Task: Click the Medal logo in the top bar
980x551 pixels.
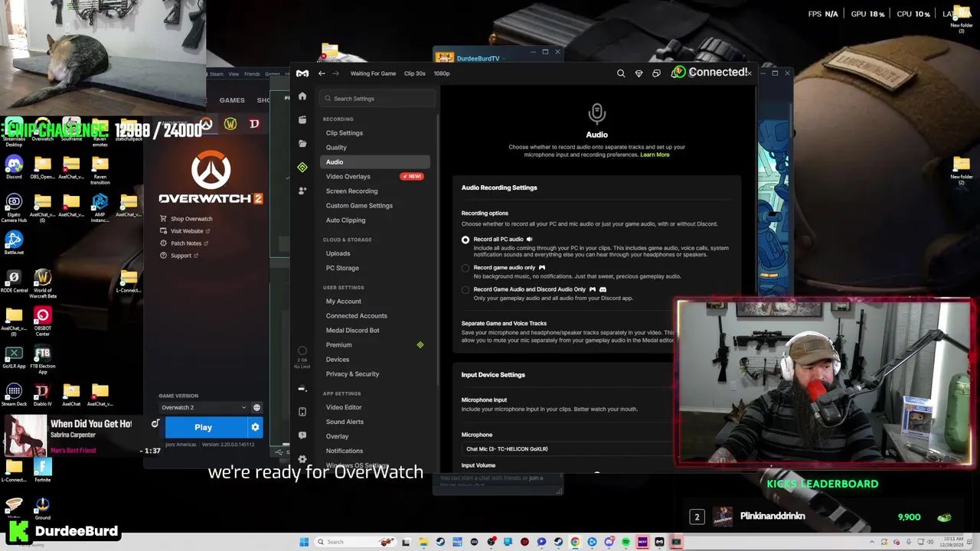Action: [302, 73]
